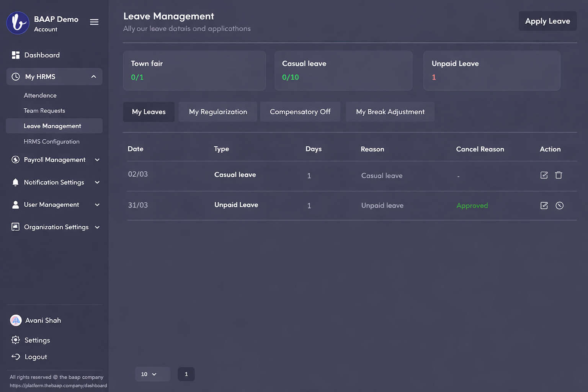588x392 pixels.
Task: Click the BAAP logo icon
Action: [x=18, y=23]
